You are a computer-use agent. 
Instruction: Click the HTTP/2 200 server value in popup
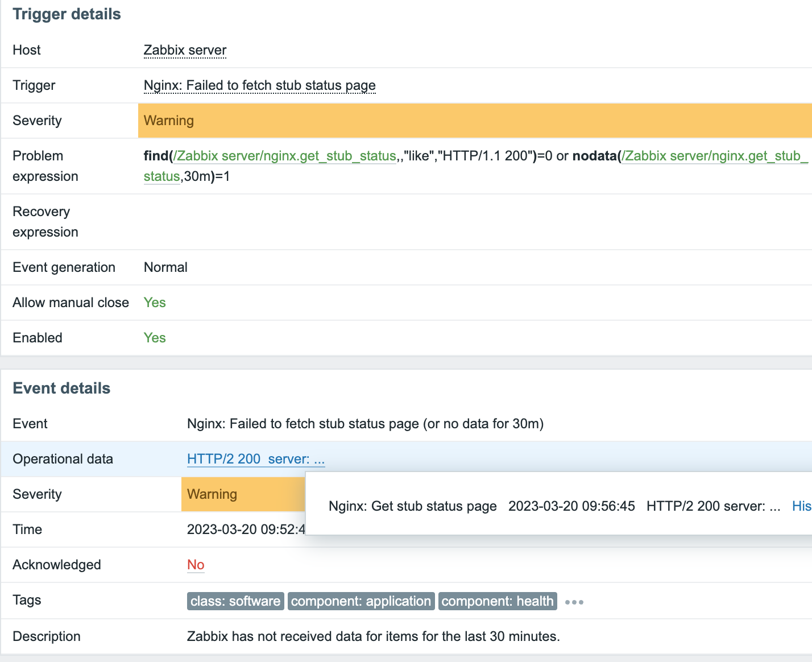(713, 506)
